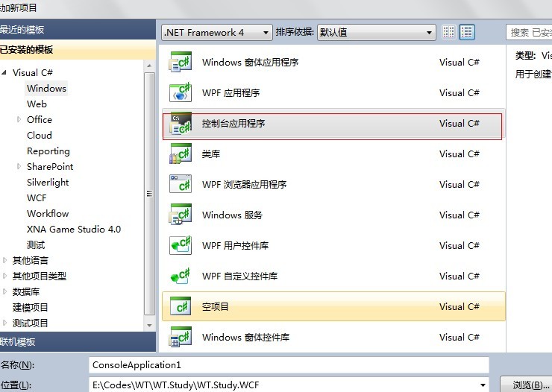This screenshot has width=552, height=392.
Task: Open the 位置 path dropdown arrow
Action: point(483,385)
